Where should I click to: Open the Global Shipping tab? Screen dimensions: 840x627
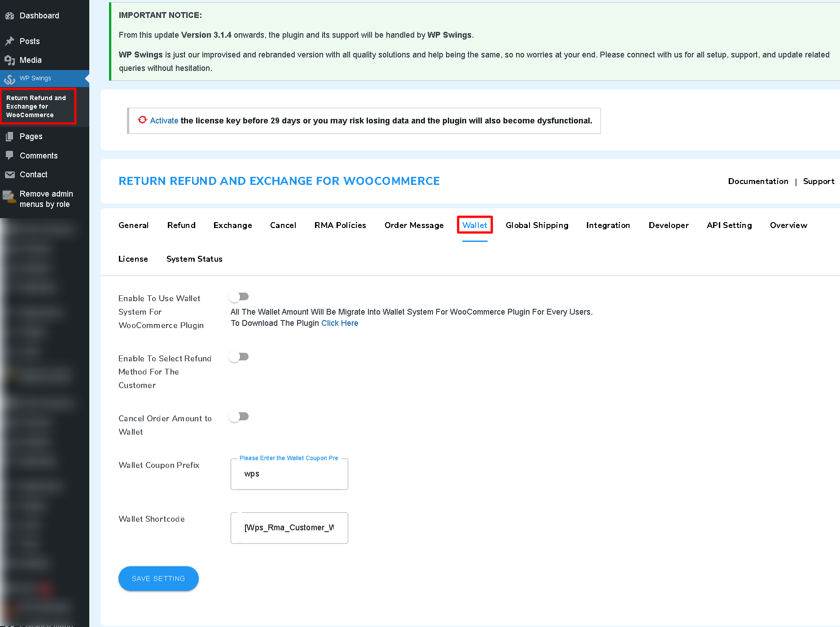537,225
